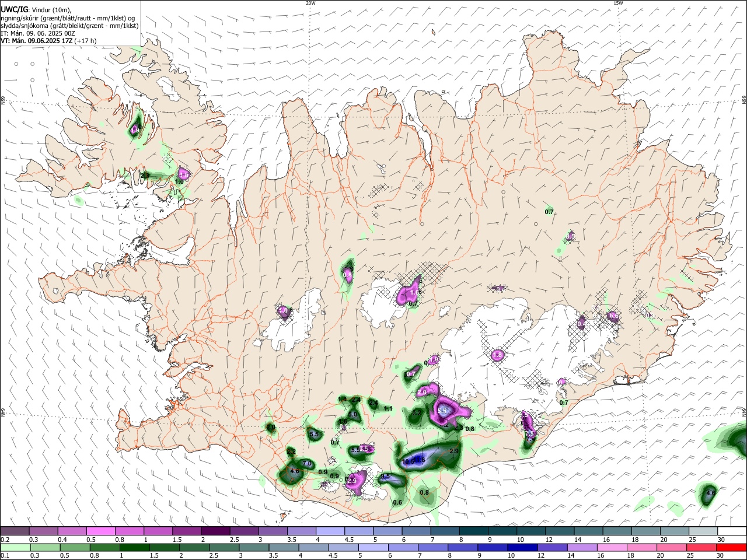Click the 1.1 precipitation value on the map
Screen dimensions: 747x560
388,408
